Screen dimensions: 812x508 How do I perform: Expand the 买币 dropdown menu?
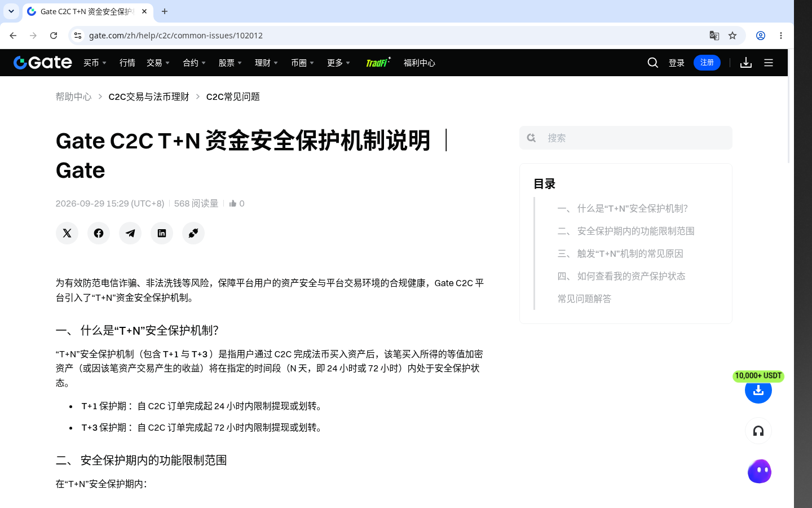95,63
